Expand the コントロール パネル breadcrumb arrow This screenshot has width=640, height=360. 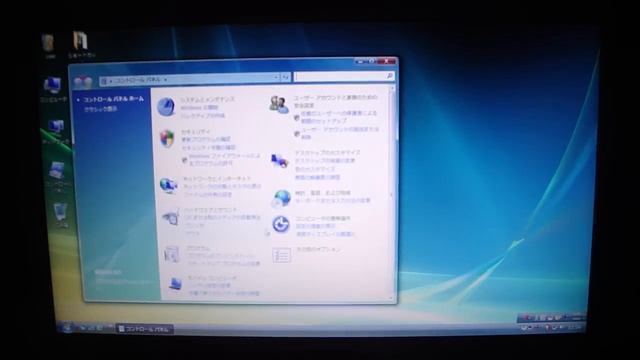(x=165, y=80)
